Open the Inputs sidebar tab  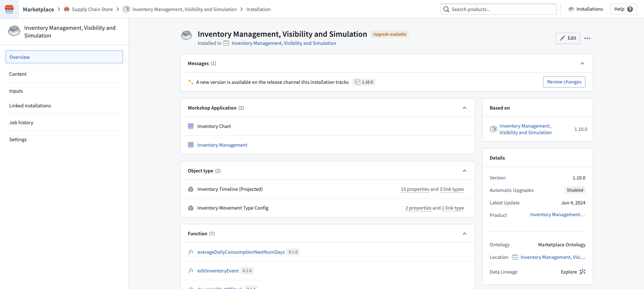coord(64,91)
